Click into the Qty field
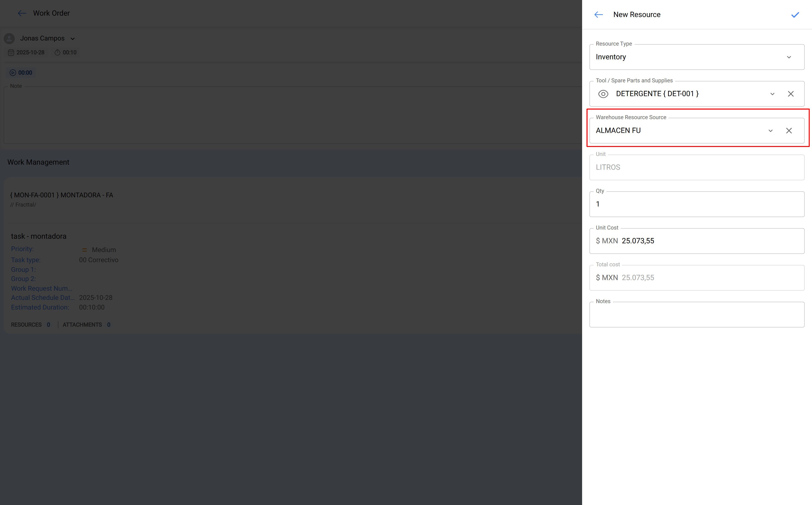 point(697,204)
